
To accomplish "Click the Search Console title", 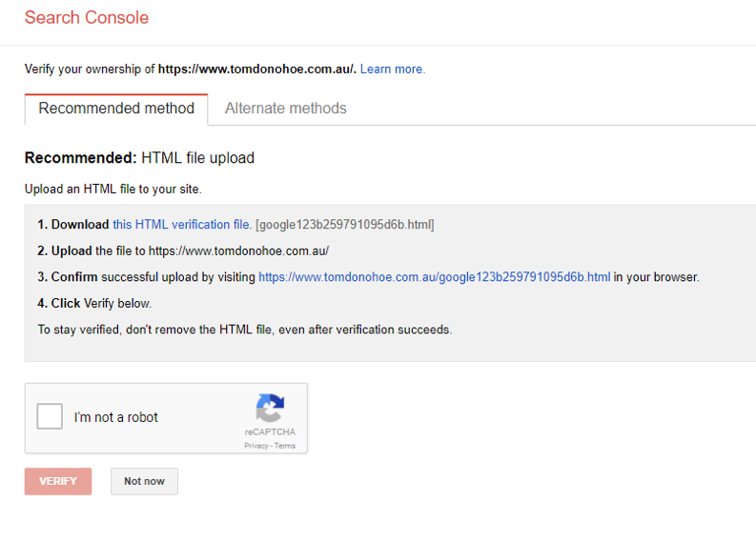I will point(87,17).
